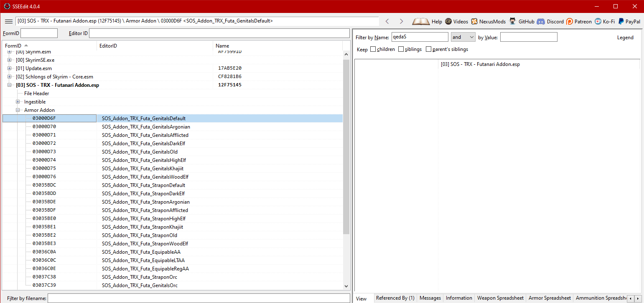Screen dimensions: 644x303
Task: Collapse the Armor Addon group
Action: tap(18, 110)
